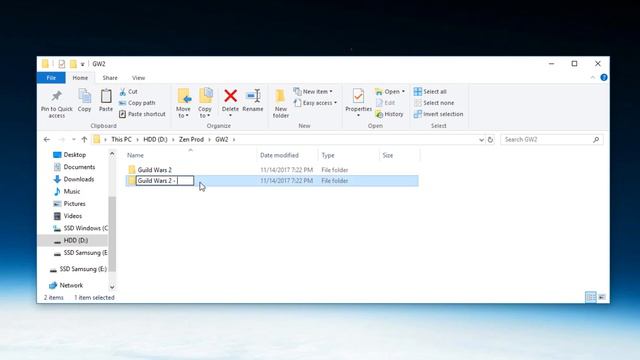
Task: Click Paste shortcut command
Action: pyautogui.click(x=142, y=114)
